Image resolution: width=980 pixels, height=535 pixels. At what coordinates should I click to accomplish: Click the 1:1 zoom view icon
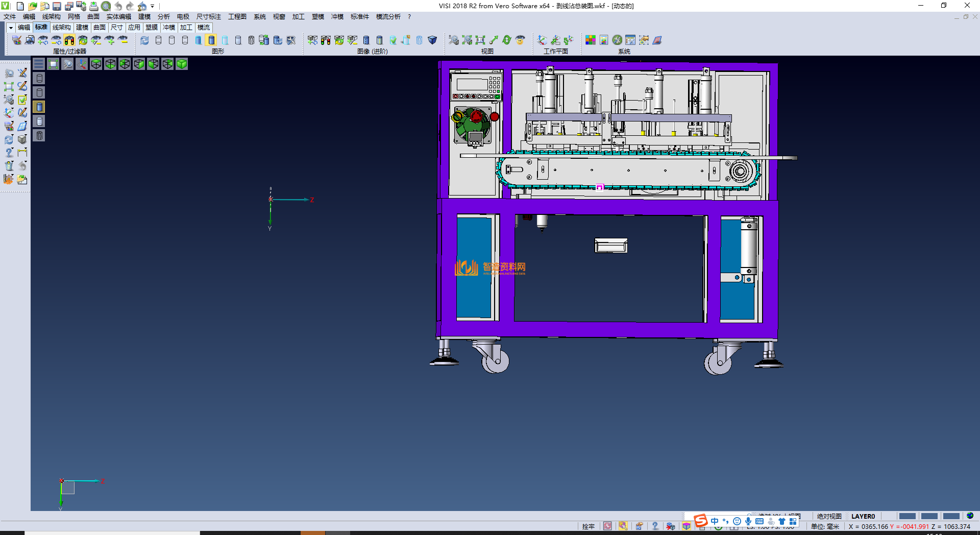480,40
